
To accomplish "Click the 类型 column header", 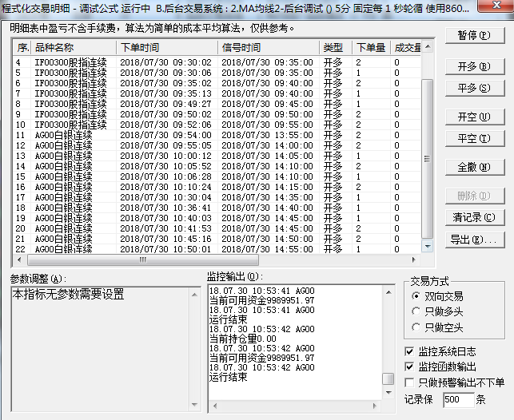I will tap(336, 48).
